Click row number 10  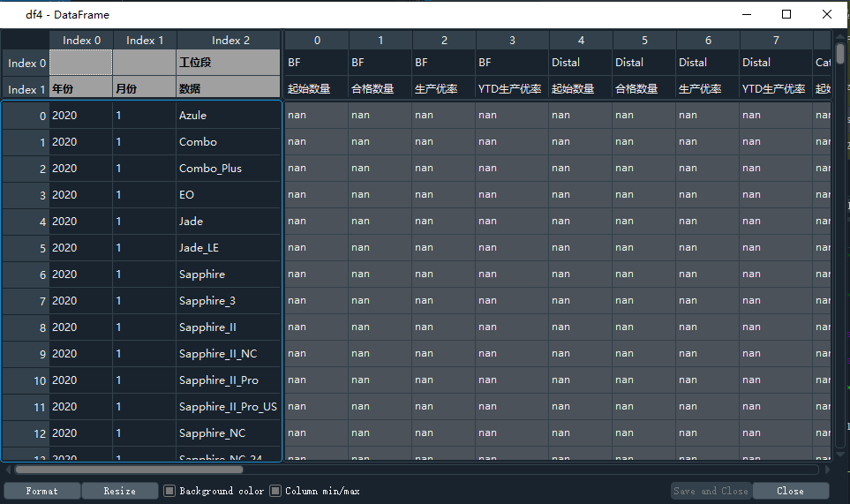[x=26, y=380]
